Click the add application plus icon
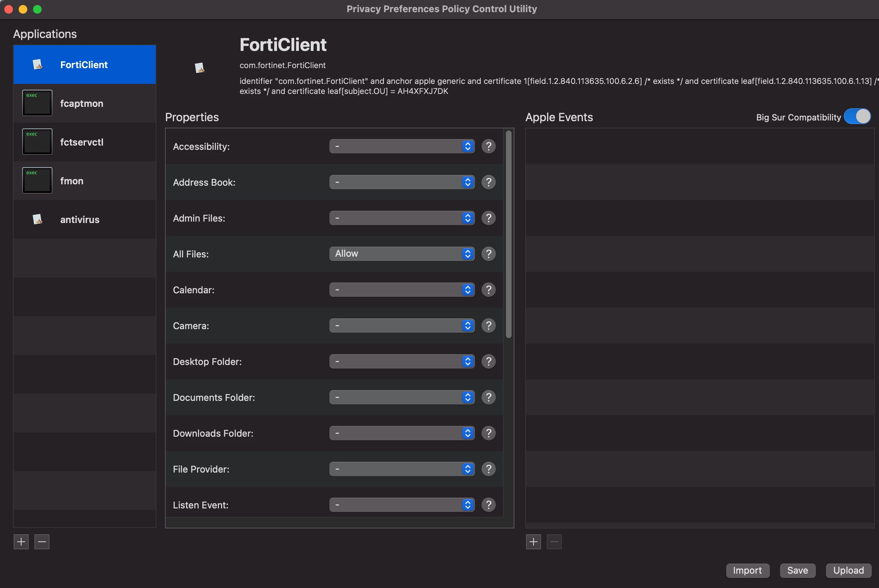The height and width of the screenshot is (588, 879). pos(21,541)
